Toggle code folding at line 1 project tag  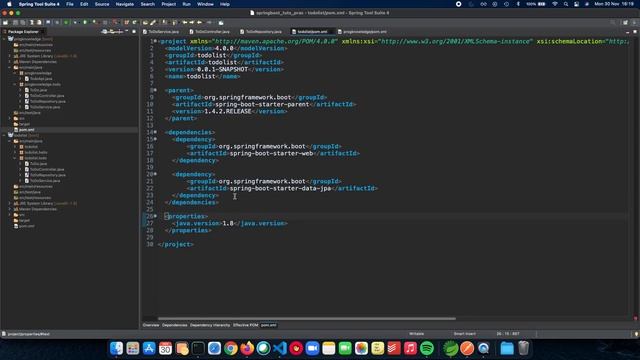tap(155, 41)
